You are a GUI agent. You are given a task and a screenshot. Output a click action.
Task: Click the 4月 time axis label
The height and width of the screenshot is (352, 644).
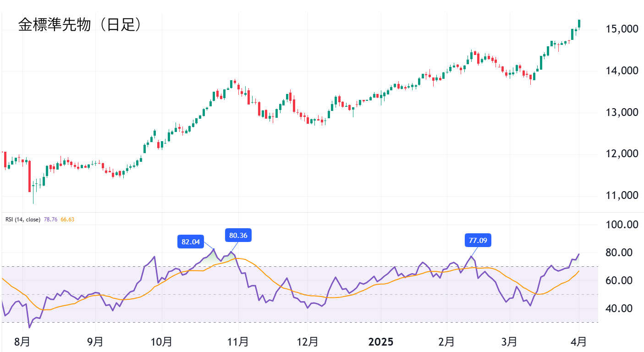click(x=579, y=341)
